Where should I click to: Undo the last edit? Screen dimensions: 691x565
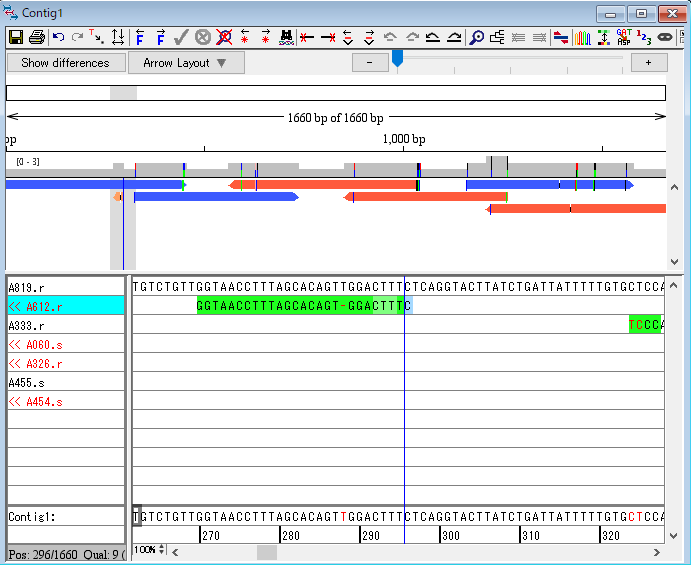pyautogui.click(x=58, y=37)
